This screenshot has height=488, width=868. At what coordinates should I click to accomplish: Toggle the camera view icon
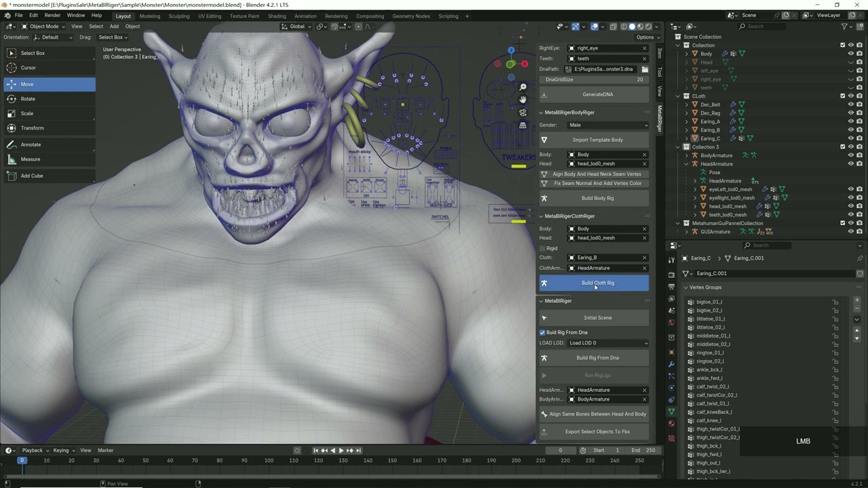tap(523, 113)
